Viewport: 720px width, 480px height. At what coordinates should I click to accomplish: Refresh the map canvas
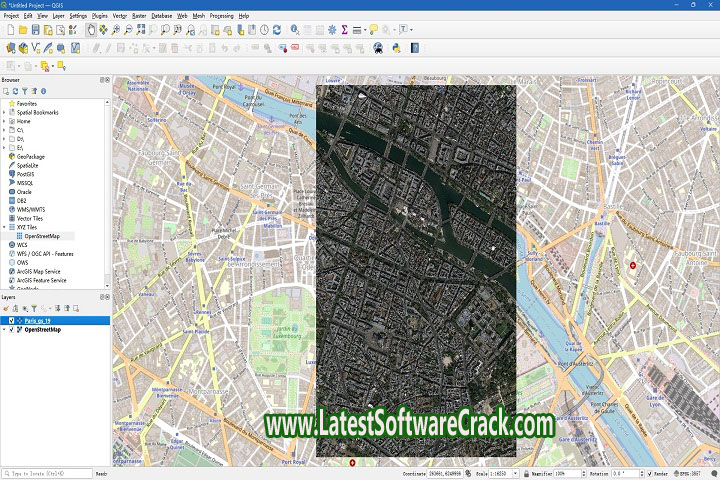pos(277,30)
